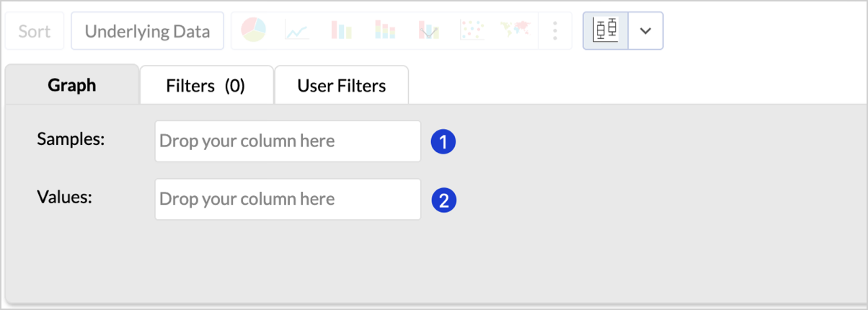
Task: Open the Graph tab
Action: pos(72,85)
